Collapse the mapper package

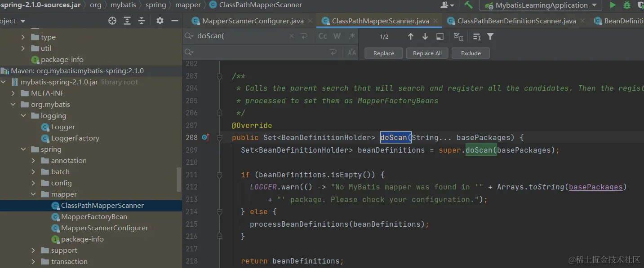click(x=33, y=194)
